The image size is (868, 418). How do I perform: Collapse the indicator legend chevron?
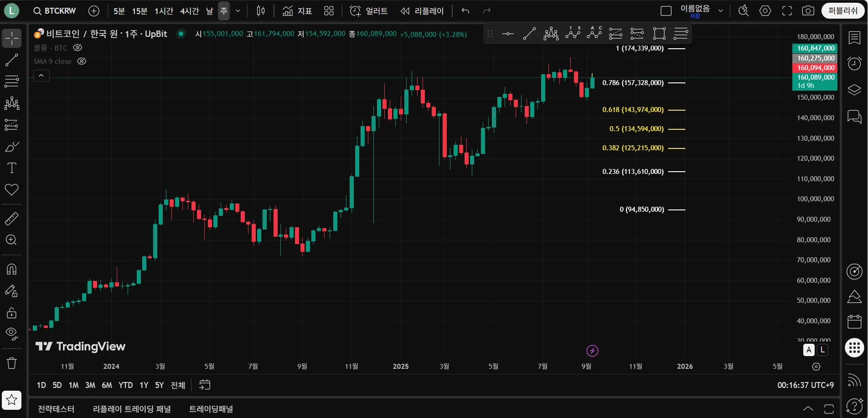click(41, 76)
